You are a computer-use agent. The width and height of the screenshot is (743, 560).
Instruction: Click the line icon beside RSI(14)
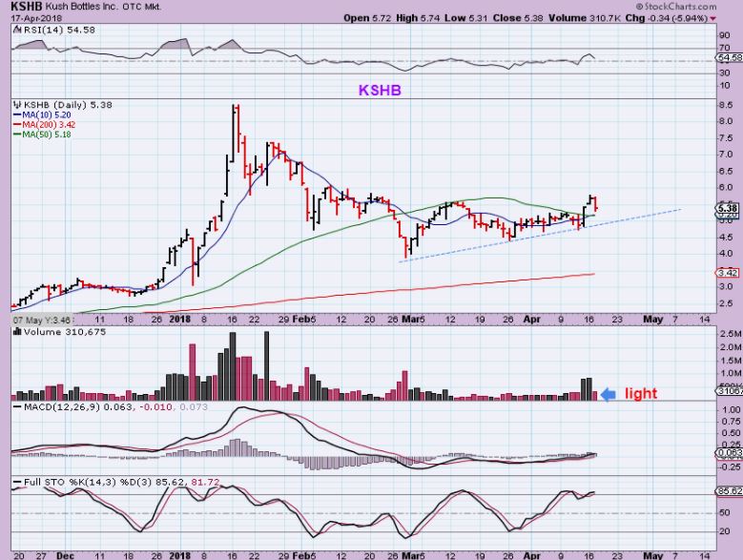(17, 30)
